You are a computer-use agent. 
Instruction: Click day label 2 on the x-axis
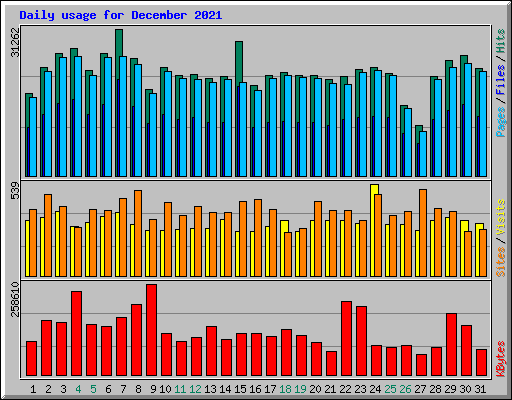tap(48, 389)
